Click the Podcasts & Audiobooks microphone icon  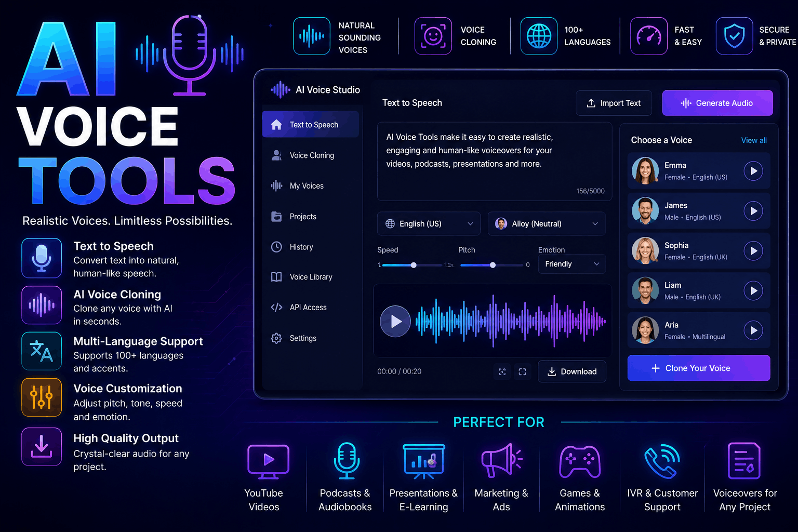(x=347, y=460)
